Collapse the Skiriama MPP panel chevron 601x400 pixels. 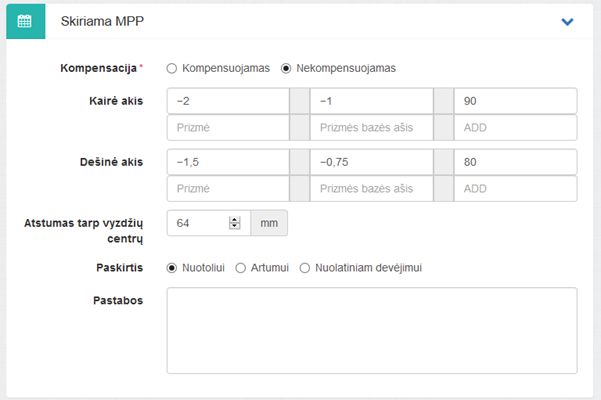(x=567, y=21)
